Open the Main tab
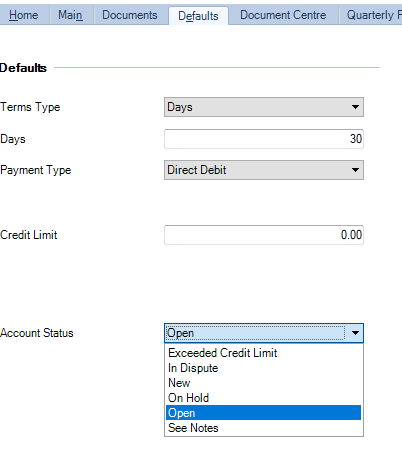This screenshot has height=463, width=402. [x=71, y=15]
